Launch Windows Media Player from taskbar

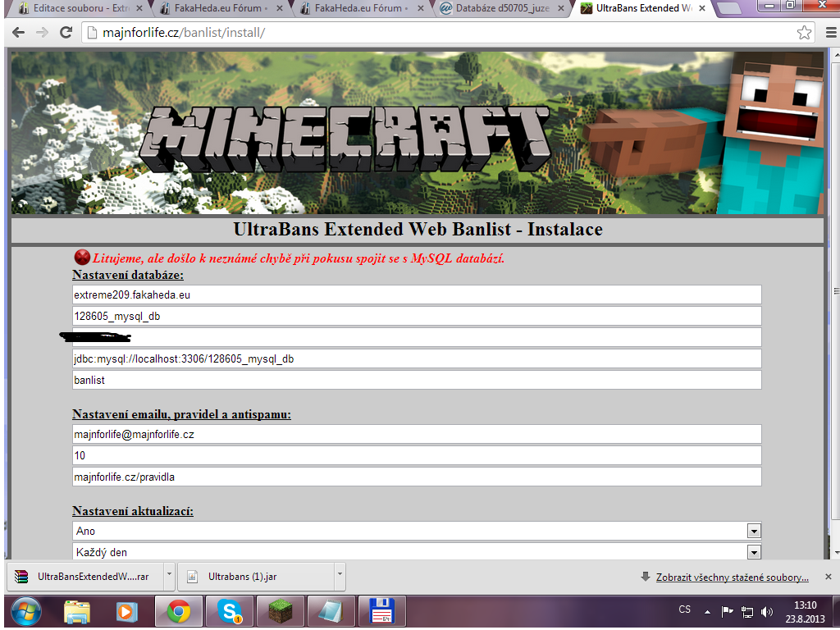tap(126, 612)
